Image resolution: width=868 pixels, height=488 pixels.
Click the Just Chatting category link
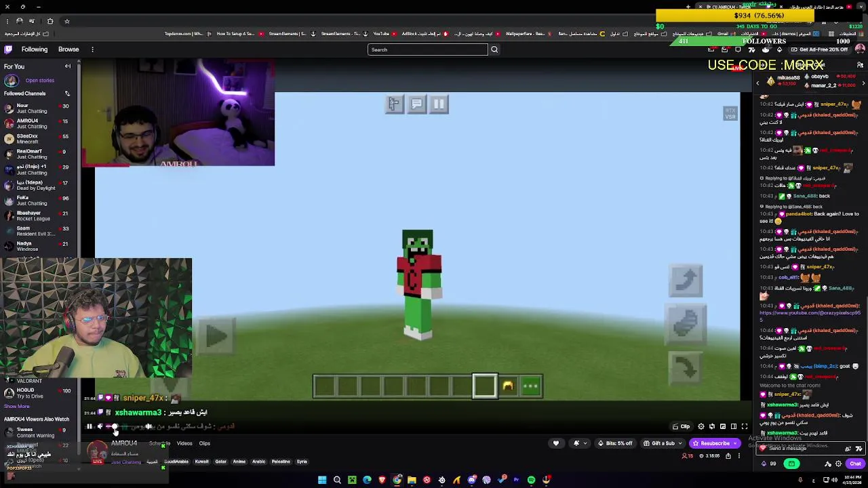pyautogui.click(x=126, y=462)
